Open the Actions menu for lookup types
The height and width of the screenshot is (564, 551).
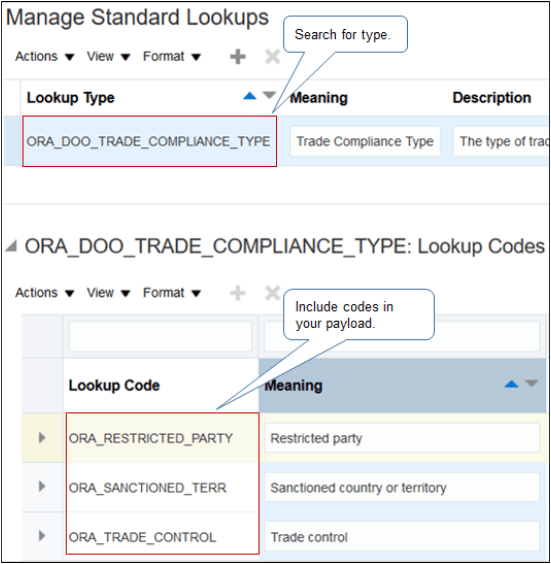click(x=44, y=56)
